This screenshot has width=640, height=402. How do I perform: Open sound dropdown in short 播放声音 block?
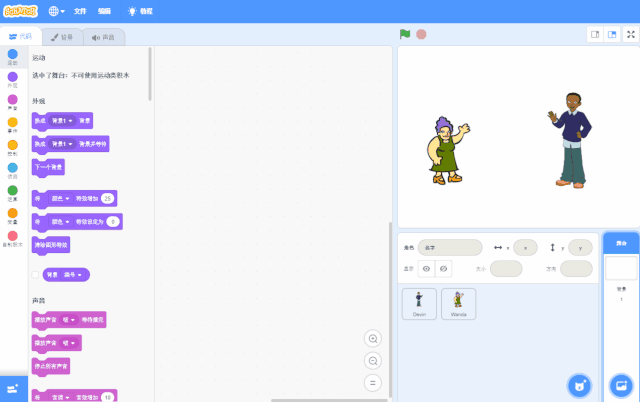pyautogui.click(x=69, y=343)
